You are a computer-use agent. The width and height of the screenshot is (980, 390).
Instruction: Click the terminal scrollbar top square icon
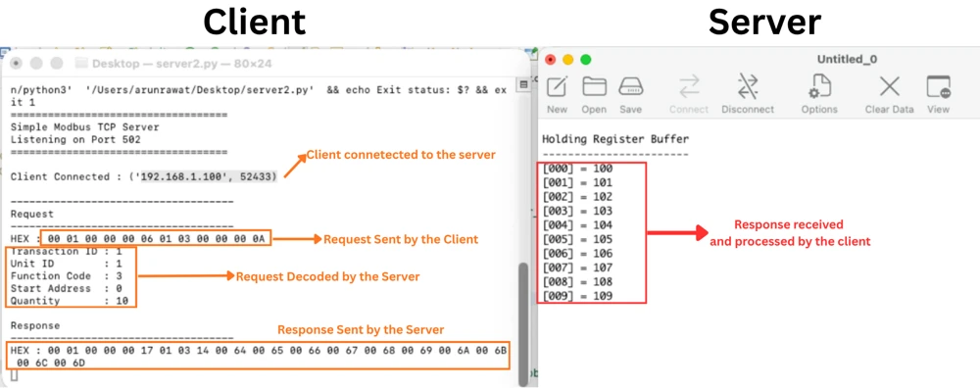coord(524,83)
